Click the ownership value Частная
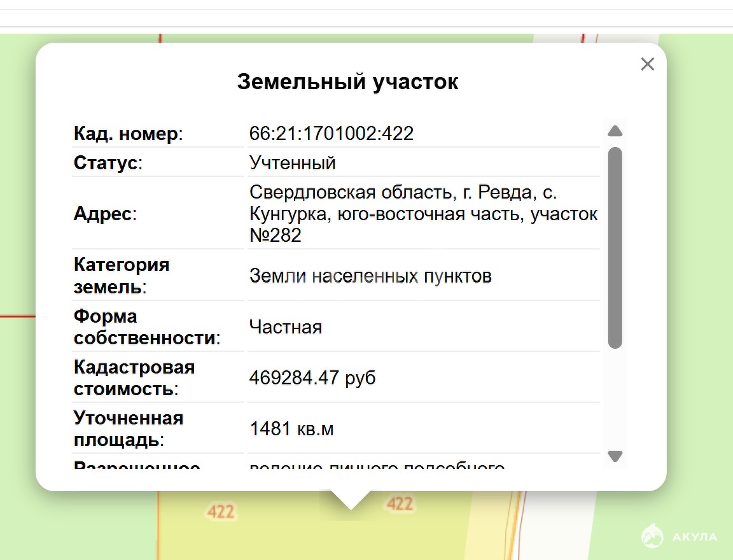The image size is (733, 560). pyautogui.click(x=286, y=327)
